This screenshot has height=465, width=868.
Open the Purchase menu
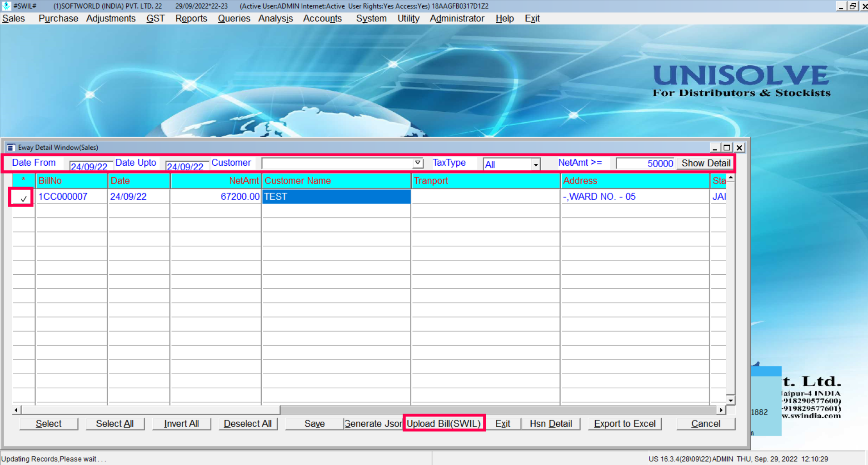pyautogui.click(x=58, y=19)
